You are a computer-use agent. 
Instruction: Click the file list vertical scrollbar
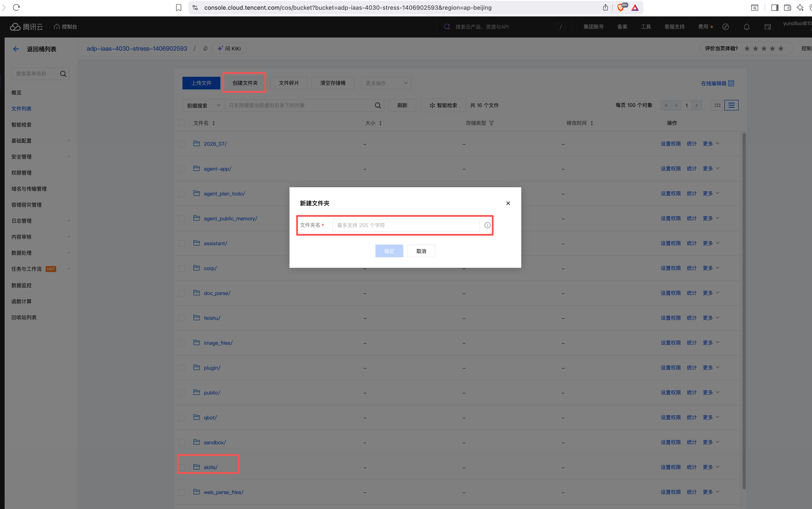[x=744, y=311]
